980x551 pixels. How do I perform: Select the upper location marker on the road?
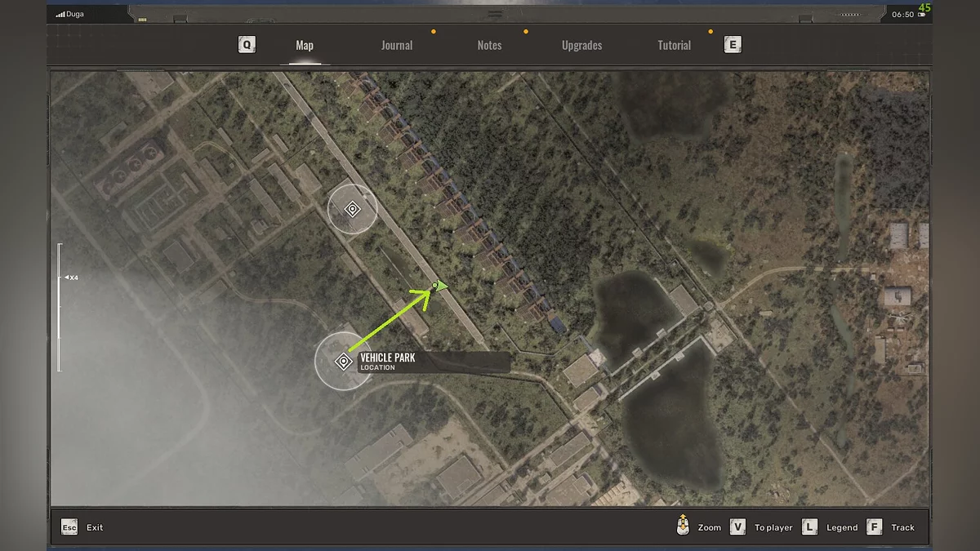click(x=353, y=209)
